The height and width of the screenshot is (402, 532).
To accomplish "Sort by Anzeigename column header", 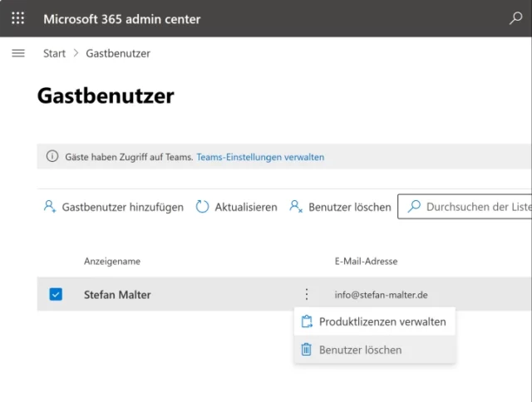I will 112,262.
